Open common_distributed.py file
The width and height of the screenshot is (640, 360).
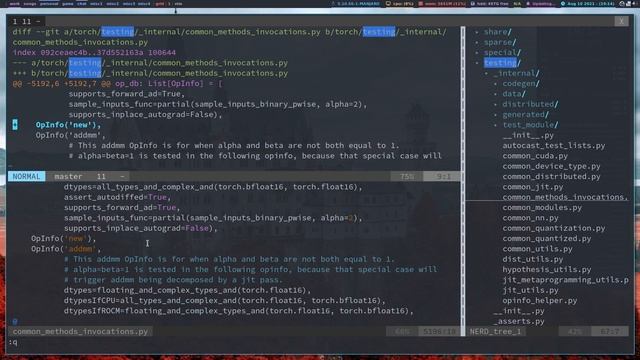click(551, 177)
